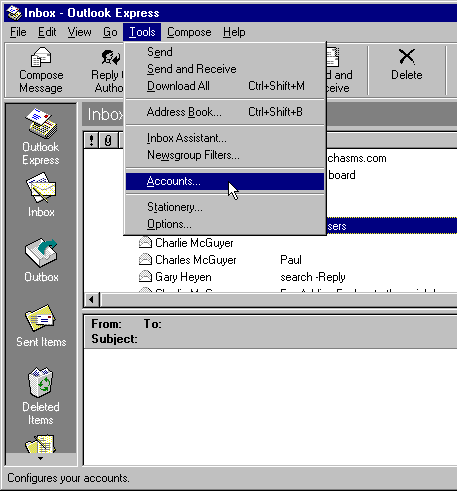The height and width of the screenshot is (491, 457).
Task: Select the Charlie McGuyer message row
Action: pyautogui.click(x=270, y=243)
